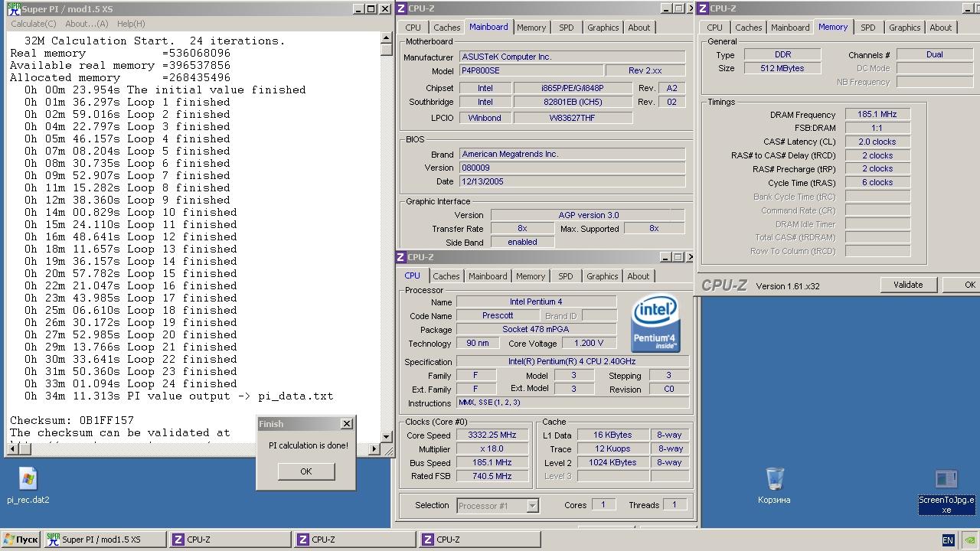Screen dimensions: 980x551
Task: Select SPD tab in Mainboard CPU-Z window
Action: (566, 28)
